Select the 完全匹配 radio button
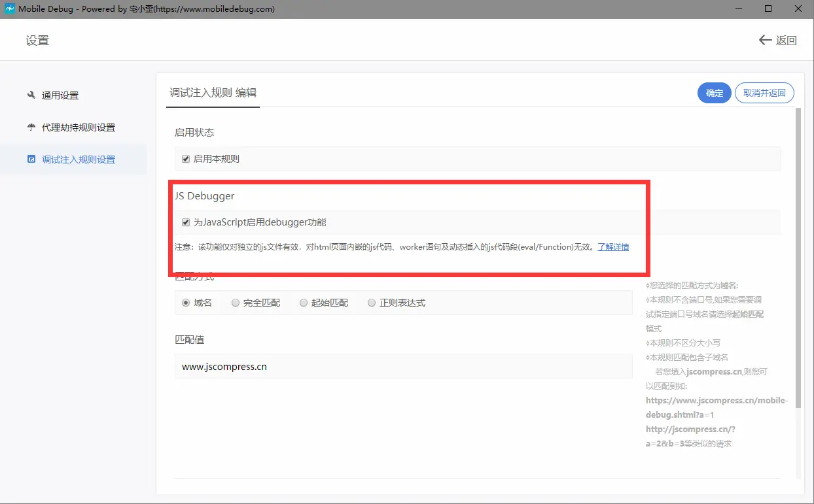This screenshot has height=504, width=814. pyautogui.click(x=236, y=303)
